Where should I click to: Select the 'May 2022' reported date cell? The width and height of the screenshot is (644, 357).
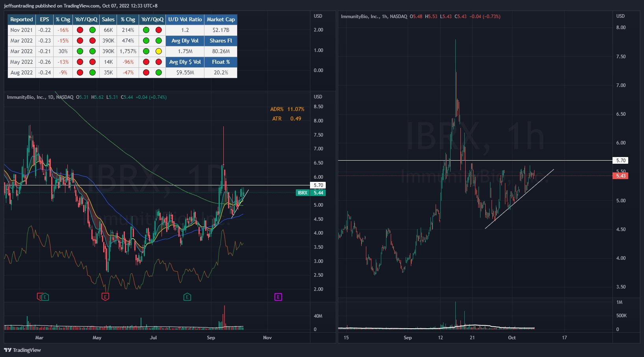click(x=22, y=62)
